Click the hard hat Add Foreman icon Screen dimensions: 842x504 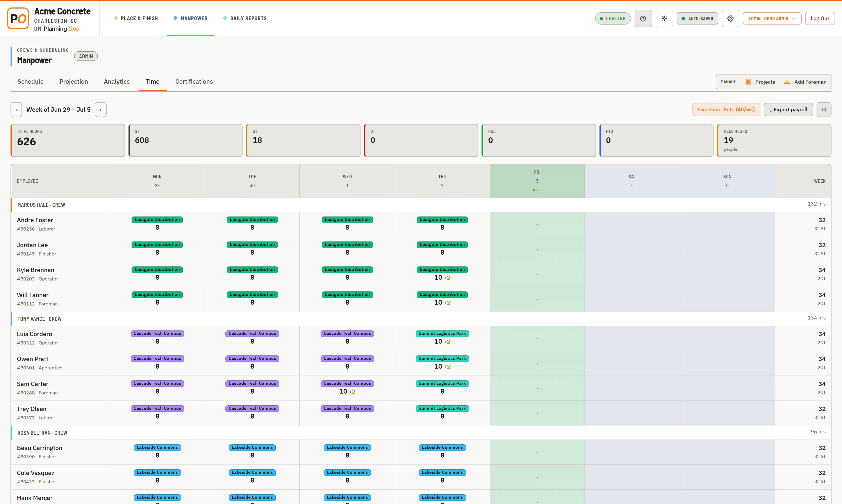(x=787, y=82)
